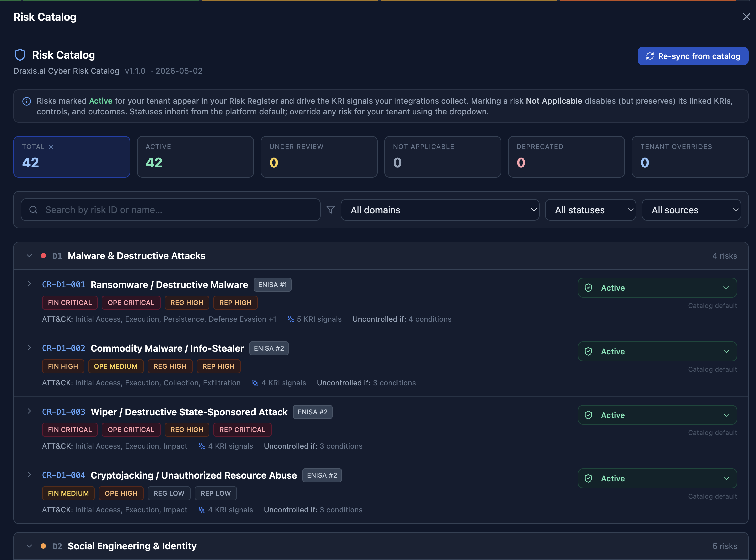
Task: Click the shield-check icon in Ransomware status
Action: pos(588,288)
